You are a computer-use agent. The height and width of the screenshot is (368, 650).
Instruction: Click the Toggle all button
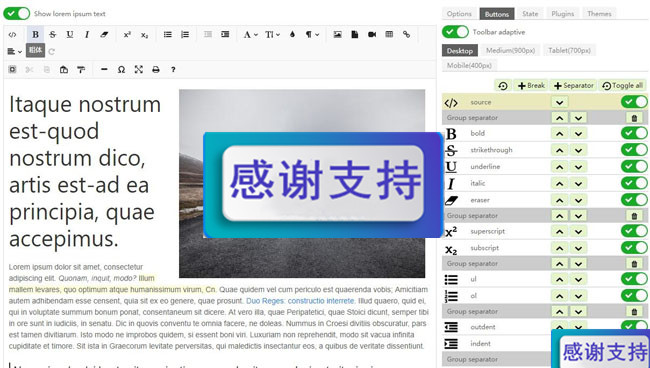(x=622, y=85)
